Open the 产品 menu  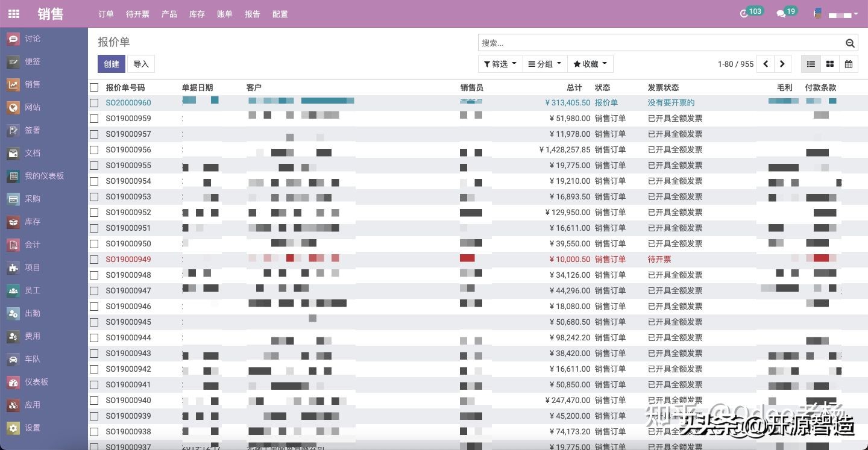(169, 14)
